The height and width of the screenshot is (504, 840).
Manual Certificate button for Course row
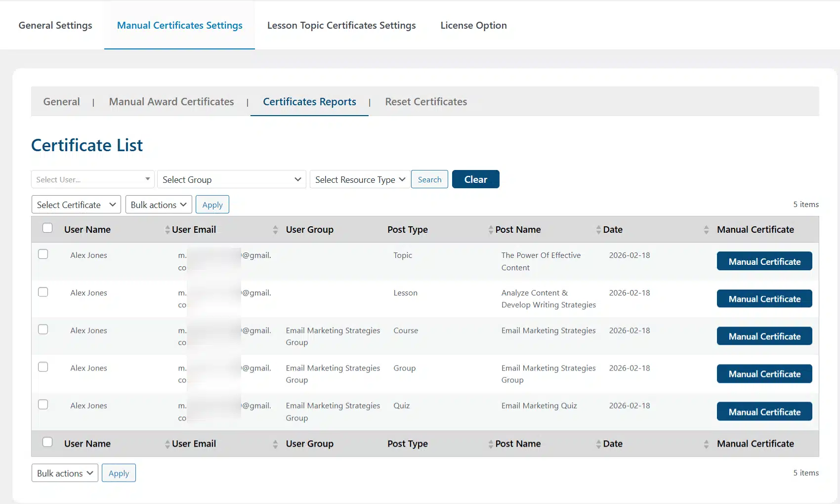764,336
